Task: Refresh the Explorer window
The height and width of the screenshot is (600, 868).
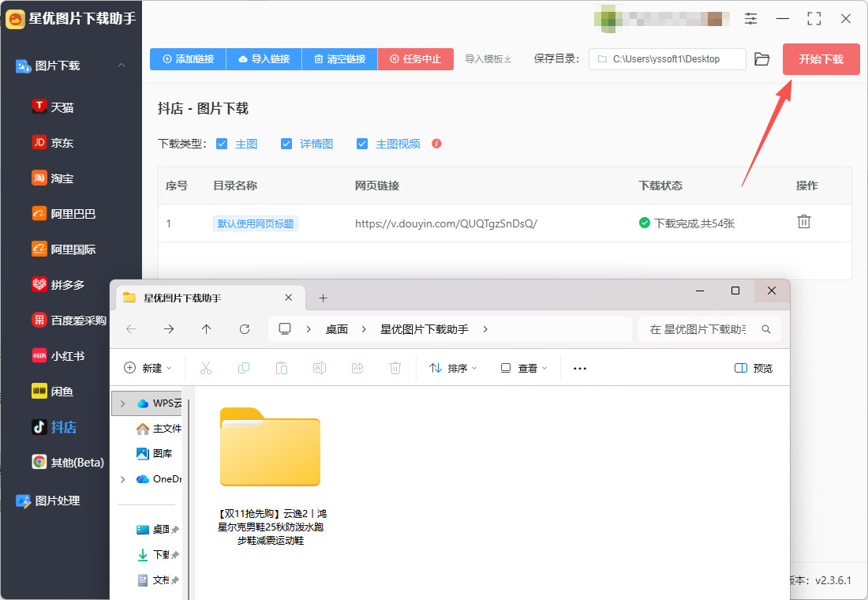Action: coord(244,329)
